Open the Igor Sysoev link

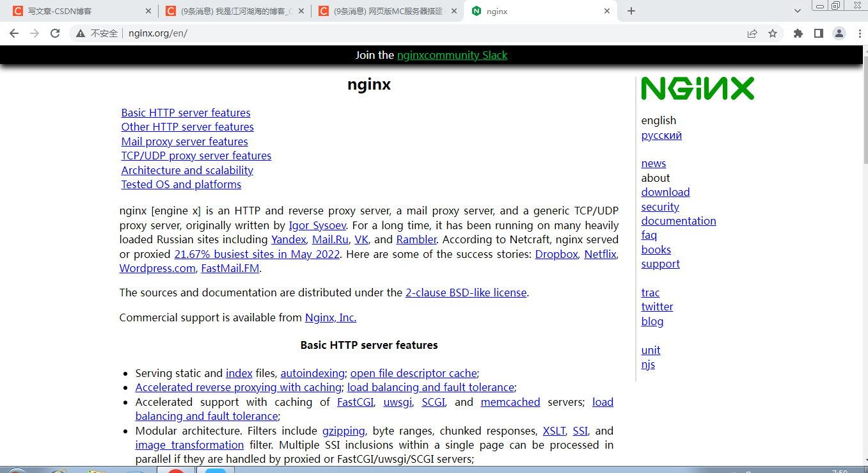click(317, 225)
